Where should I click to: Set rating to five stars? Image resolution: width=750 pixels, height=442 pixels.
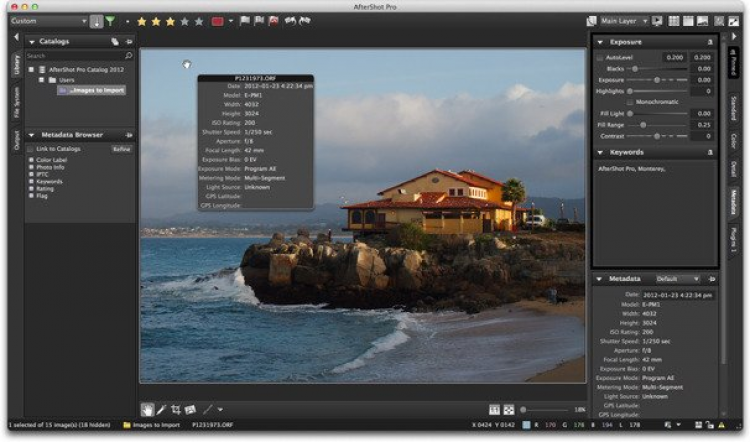(x=199, y=22)
